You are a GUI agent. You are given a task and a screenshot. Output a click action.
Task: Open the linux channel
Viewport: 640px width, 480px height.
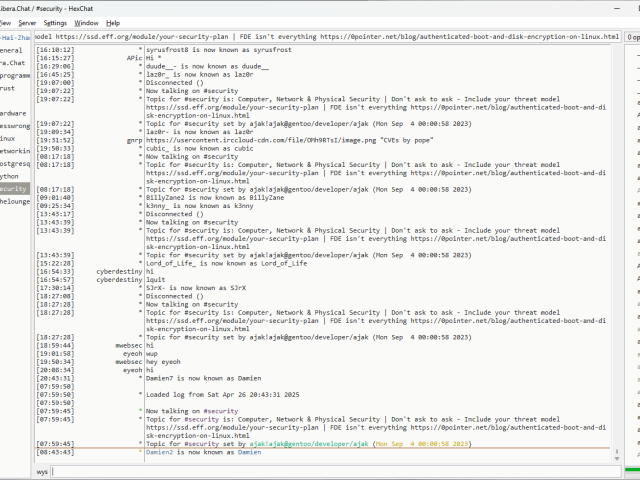click(x=8, y=138)
